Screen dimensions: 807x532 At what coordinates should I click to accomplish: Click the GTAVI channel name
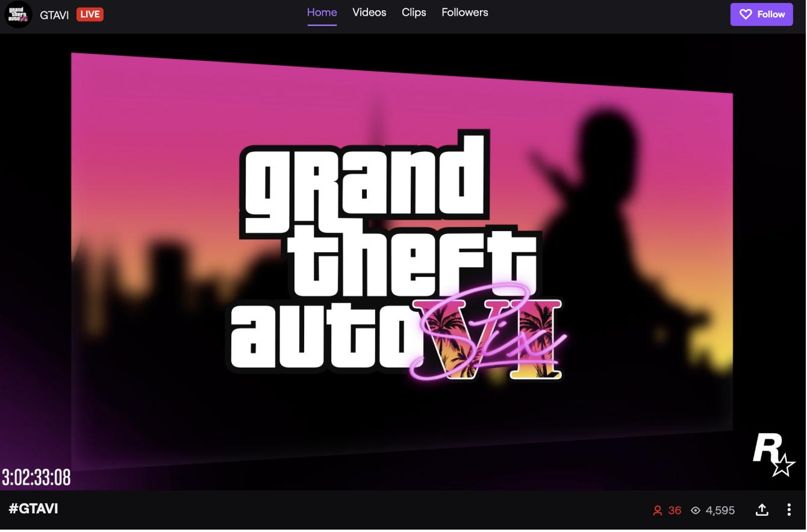(54, 15)
